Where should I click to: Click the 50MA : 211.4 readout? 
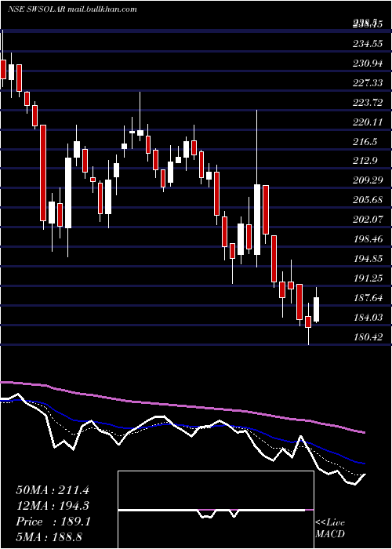pyautogui.click(x=53, y=490)
